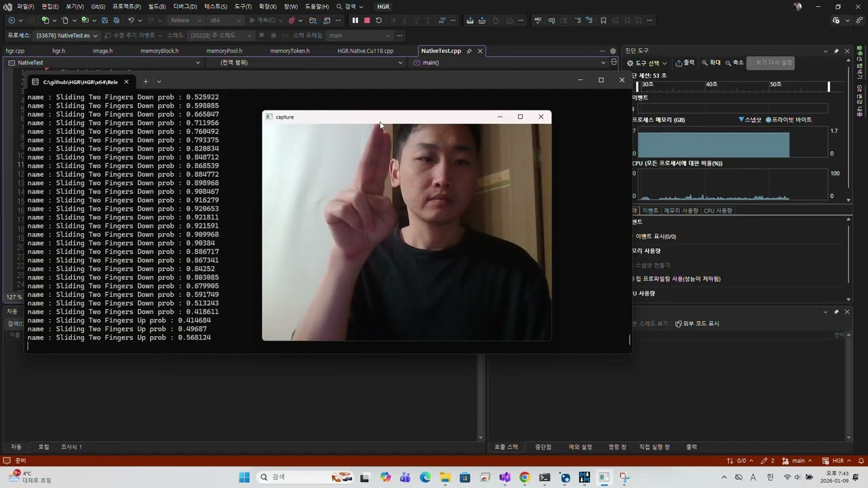This screenshot has height=488, width=868.
Task: Zoom out the diagnostic timeline (축소)
Action: point(734,62)
